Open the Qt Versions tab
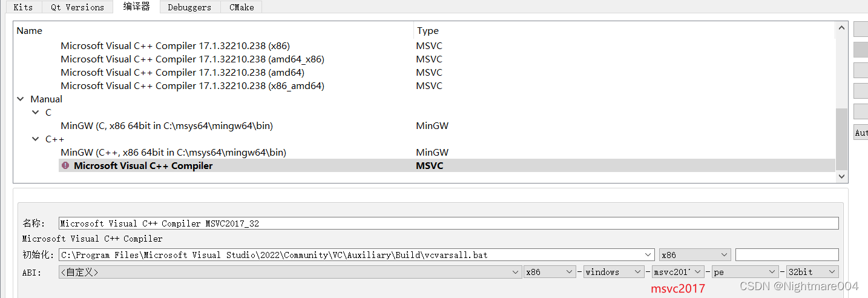This screenshot has height=298, width=868. [77, 7]
